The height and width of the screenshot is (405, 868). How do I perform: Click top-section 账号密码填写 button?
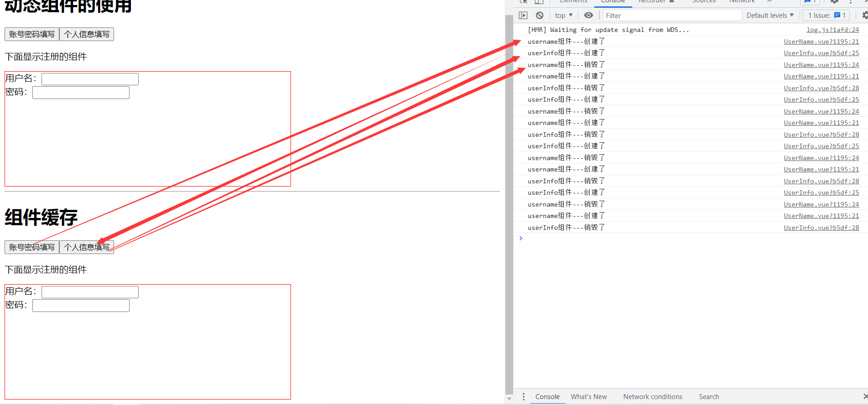(32, 34)
